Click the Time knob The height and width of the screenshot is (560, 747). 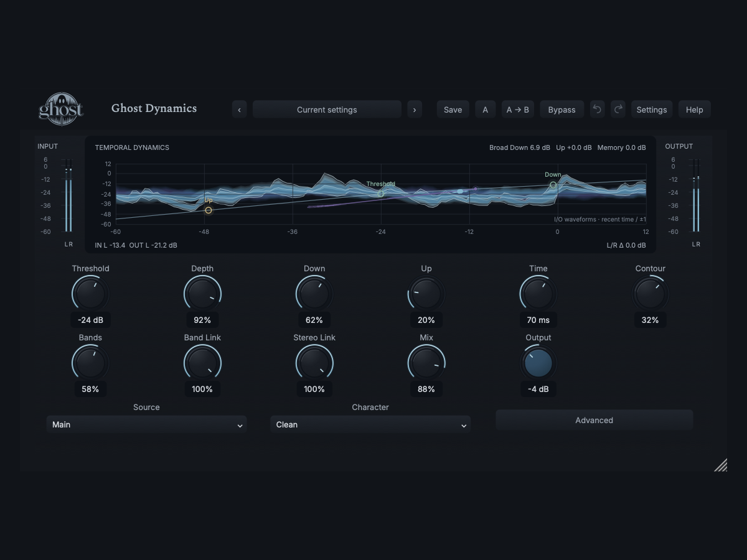point(538,294)
